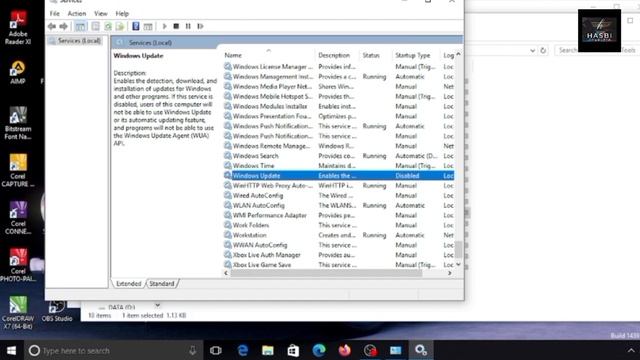Screen dimensions: 640x360
Task: Switch to the Standard tab
Action: [x=162, y=284]
